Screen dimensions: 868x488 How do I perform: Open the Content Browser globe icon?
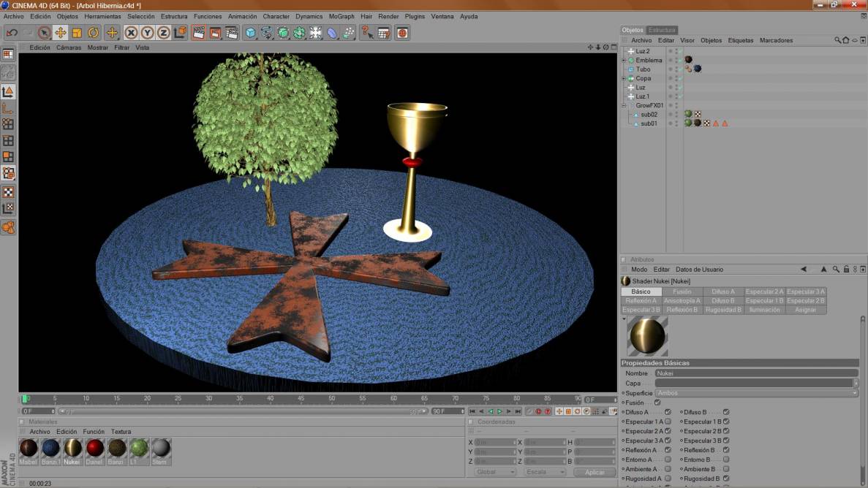click(x=402, y=33)
